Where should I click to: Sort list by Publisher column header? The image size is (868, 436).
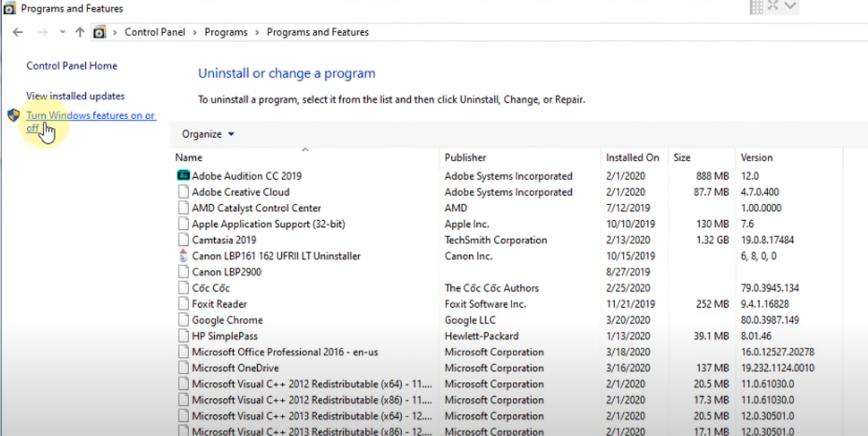pos(465,158)
